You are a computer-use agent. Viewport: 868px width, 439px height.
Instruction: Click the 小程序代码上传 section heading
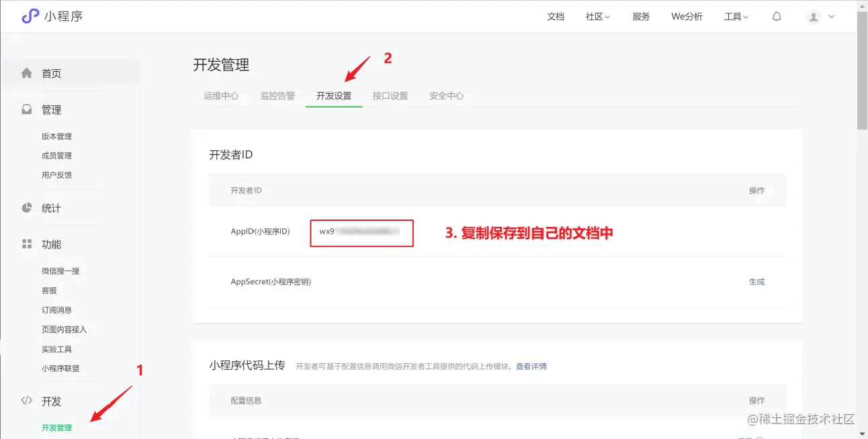click(x=247, y=365)
